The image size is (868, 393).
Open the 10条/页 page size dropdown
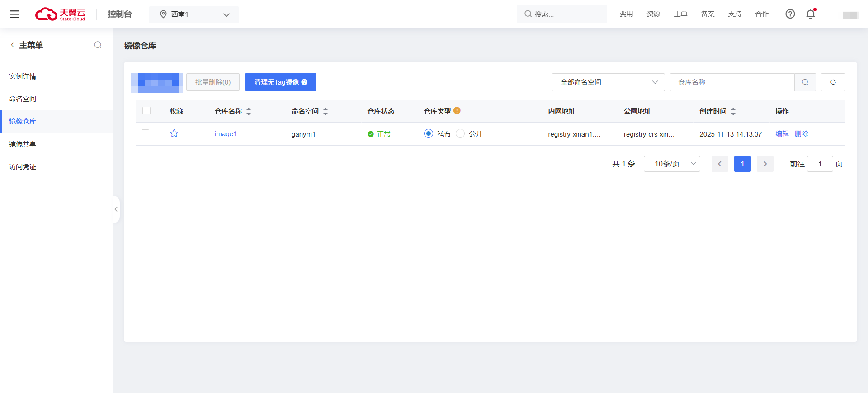pyautogui.click(x=671, y=164)
